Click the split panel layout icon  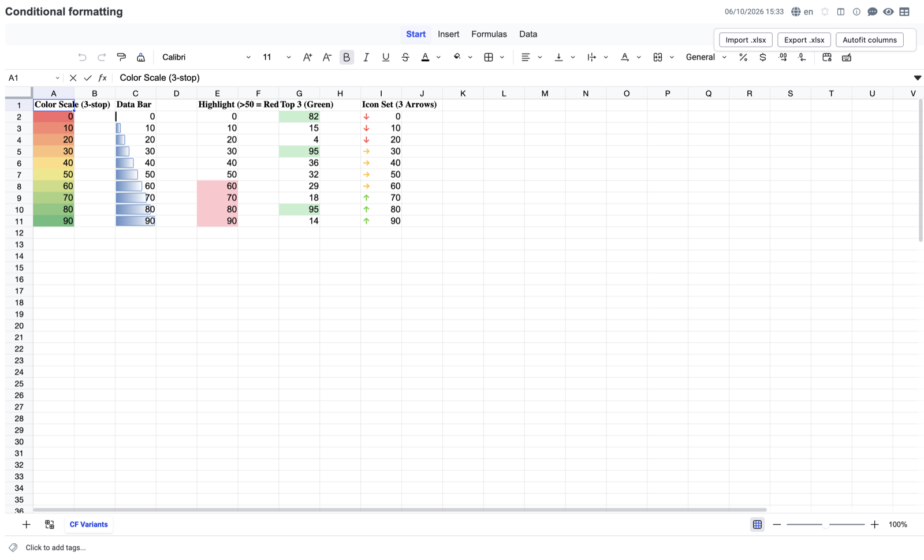841,12
